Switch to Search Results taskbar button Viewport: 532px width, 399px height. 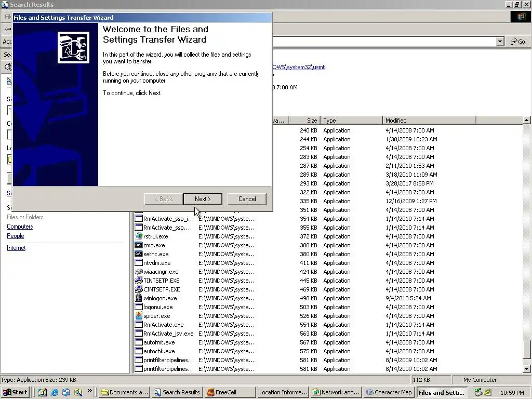pyautogui.click(x=177, y=392)
